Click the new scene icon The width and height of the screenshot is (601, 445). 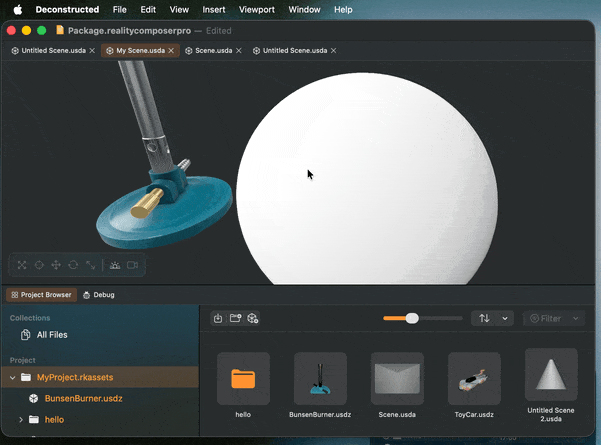point(253,318)
